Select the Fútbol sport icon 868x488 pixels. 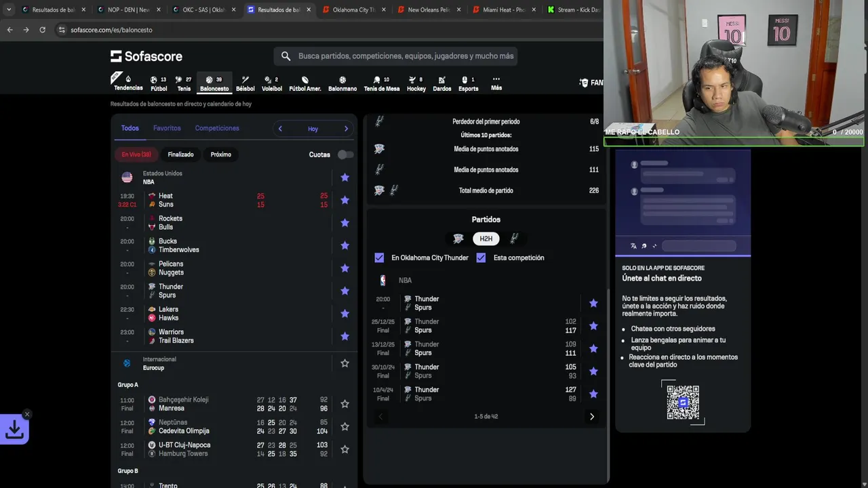tap(159, 83)
